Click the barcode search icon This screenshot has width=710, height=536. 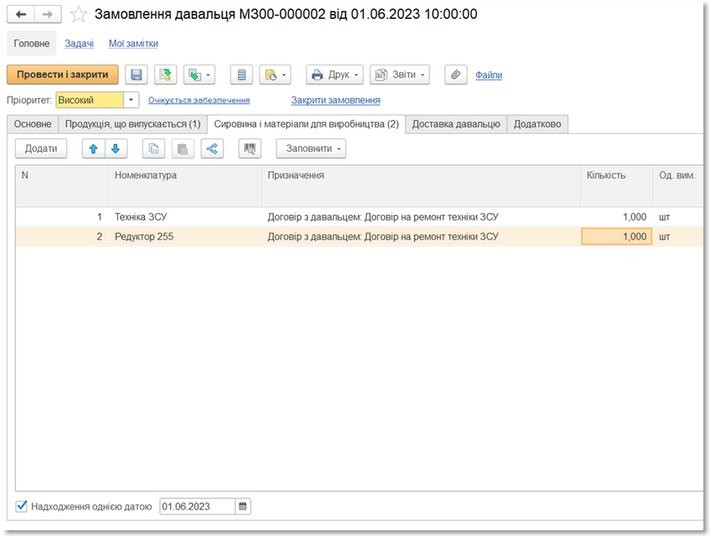pos(250,149)
